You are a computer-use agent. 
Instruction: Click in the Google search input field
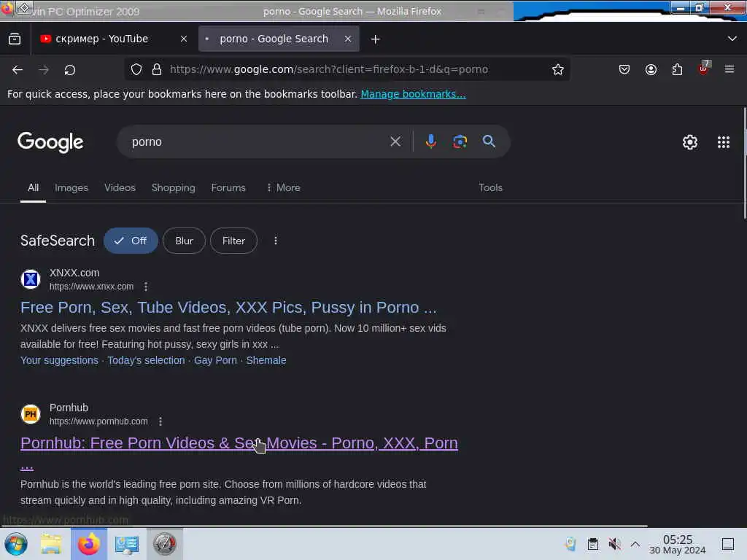pos(256,142)
